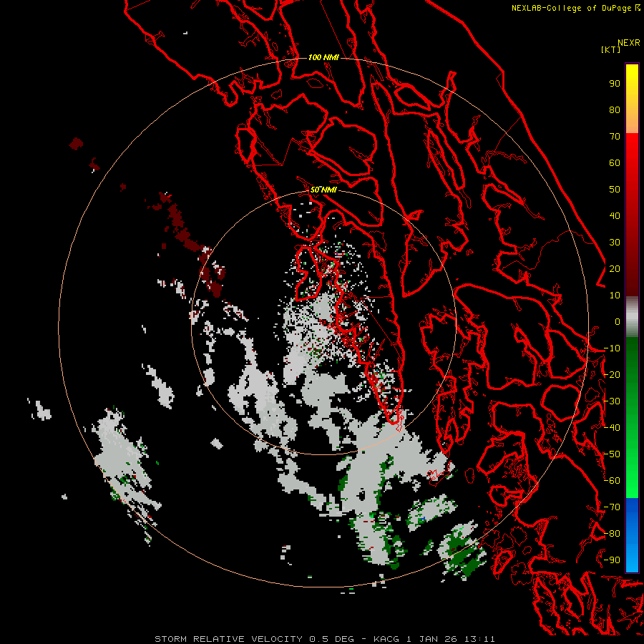Click the 30 value on the velocity scale
This screenshot has width=644, height=644.
click(x=615, y=243)
